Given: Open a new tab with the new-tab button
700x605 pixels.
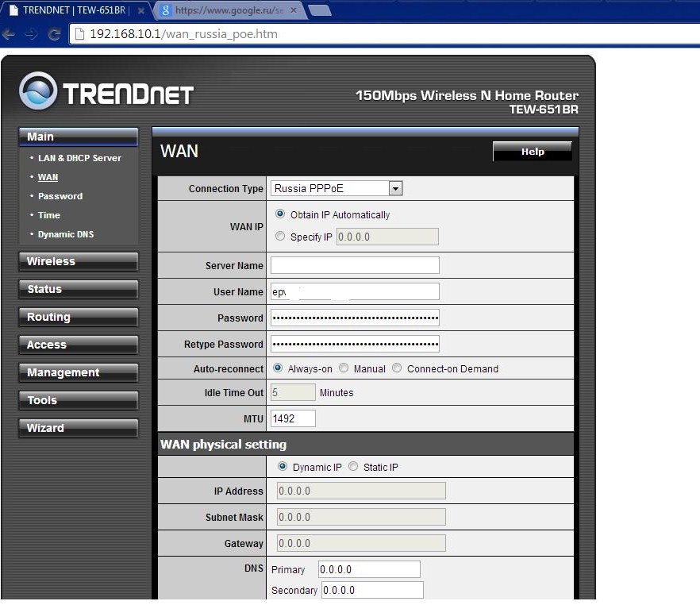Looking at the screenshot, I should coord(321,10).
